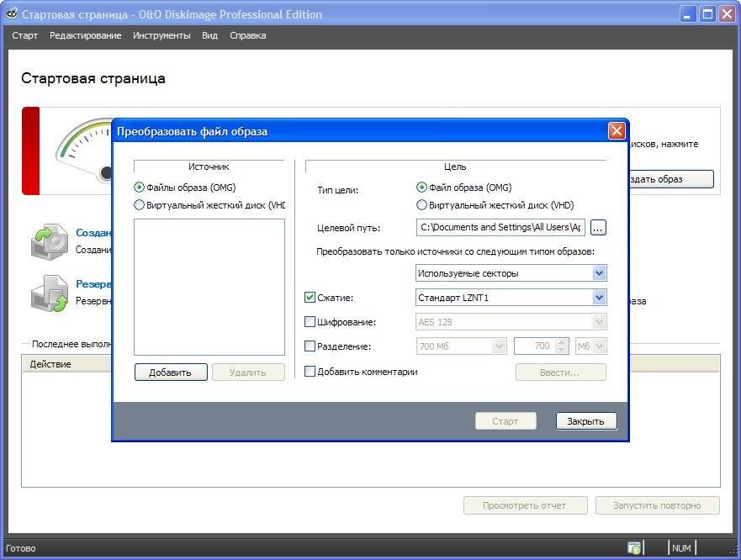Choose target type Файл образа (OMG)

[421, 188]
